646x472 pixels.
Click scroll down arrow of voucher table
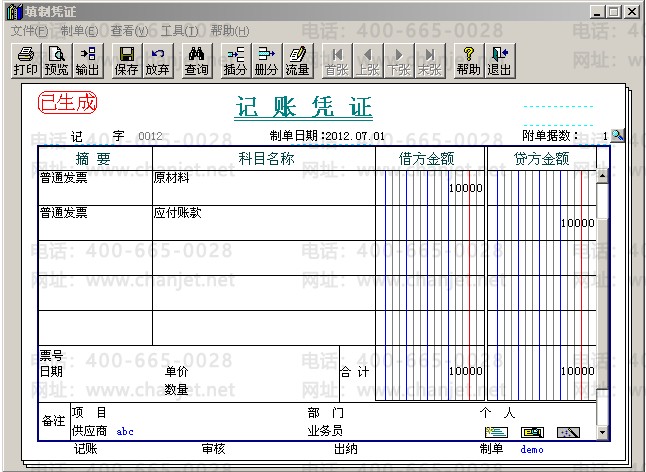tap(602, 432)
